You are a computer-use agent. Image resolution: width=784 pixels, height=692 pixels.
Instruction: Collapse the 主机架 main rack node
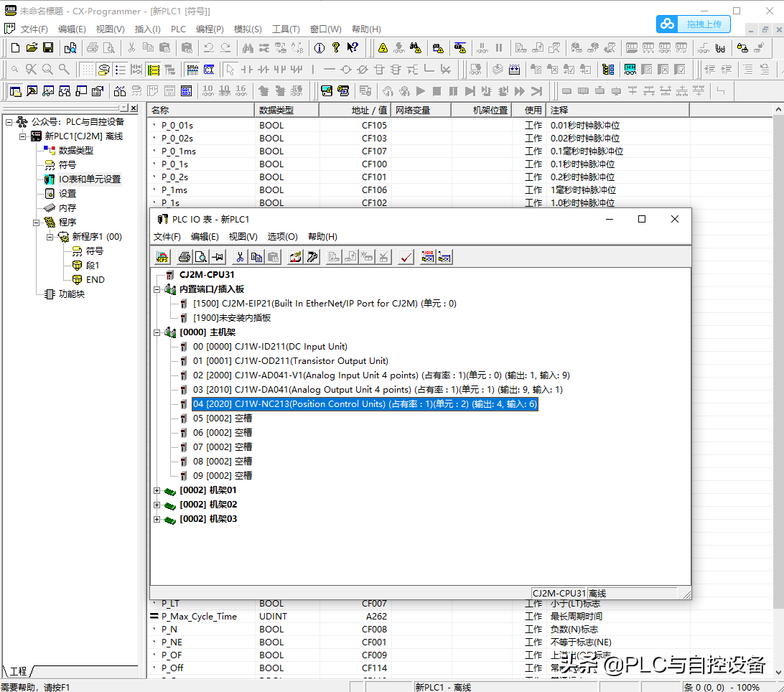click(157, 332)
